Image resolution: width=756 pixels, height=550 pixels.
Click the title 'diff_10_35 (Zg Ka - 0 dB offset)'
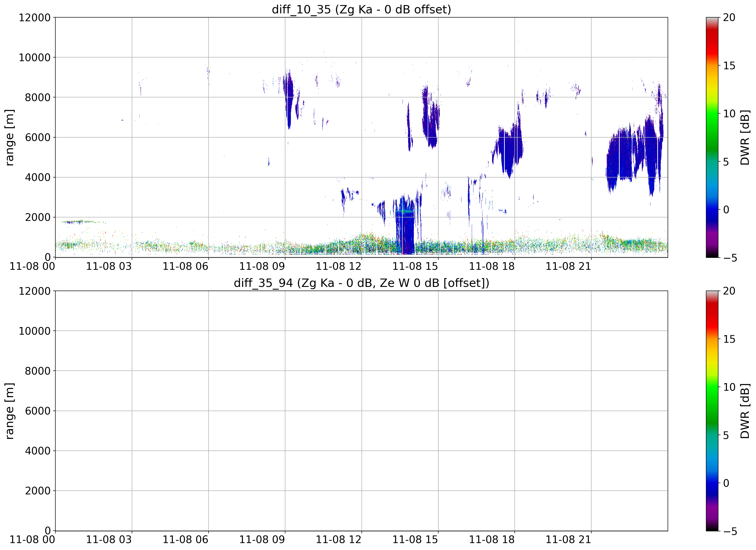point(361,9)
